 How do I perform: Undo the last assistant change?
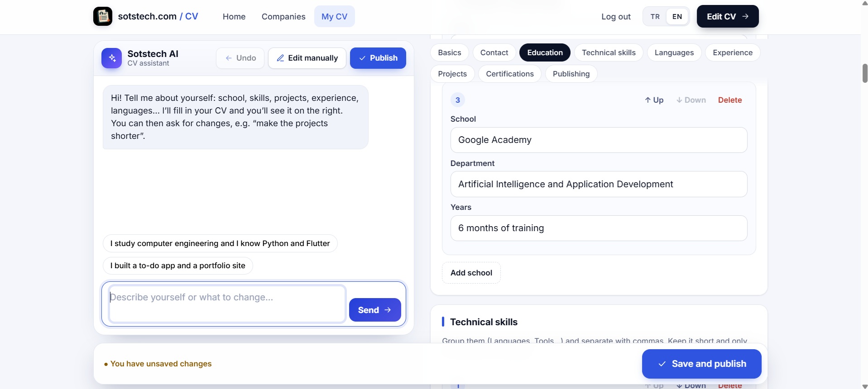click(x=240, y=58)
